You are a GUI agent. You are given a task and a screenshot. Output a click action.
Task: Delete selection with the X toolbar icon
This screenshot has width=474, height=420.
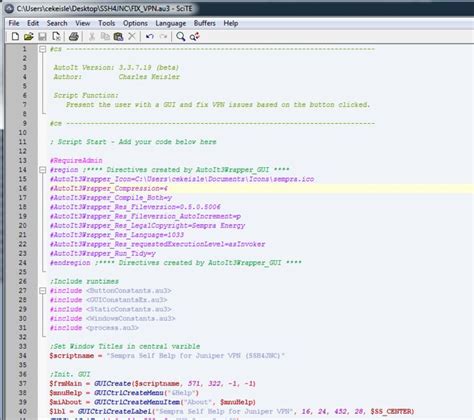[x=132, y=36]
